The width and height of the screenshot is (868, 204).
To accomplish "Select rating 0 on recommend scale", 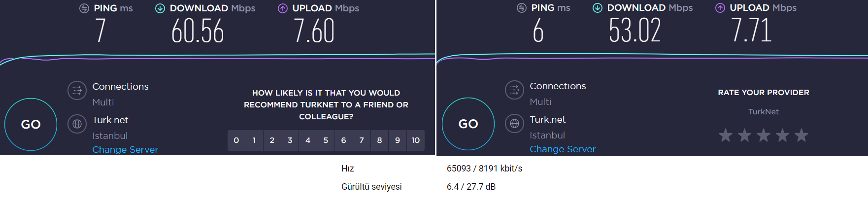I will (x=236, y=140).
